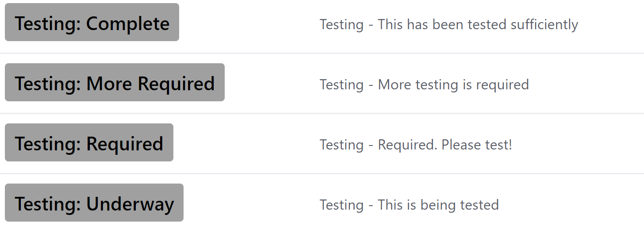Click description 'This has been tested sufficiently'
The image size is (644, 226).
478,24
